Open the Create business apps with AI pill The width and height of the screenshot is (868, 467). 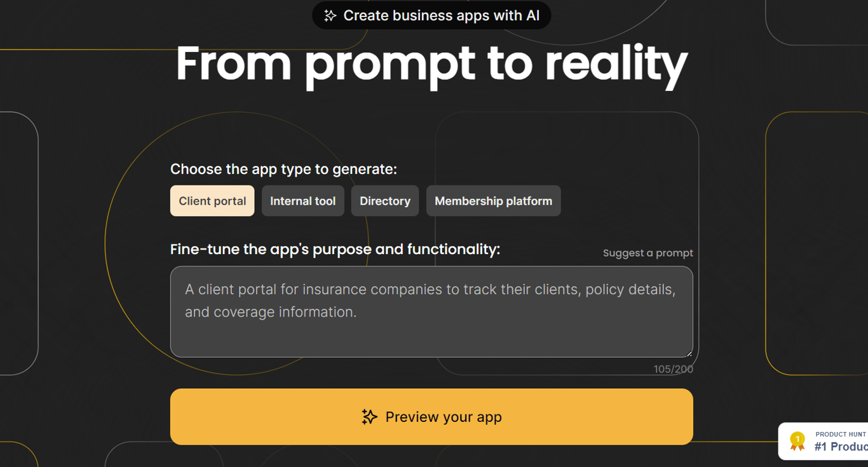click(x=431, y=15)
